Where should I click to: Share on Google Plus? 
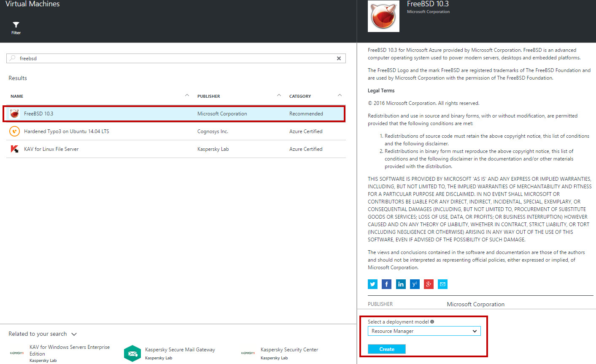[x=429, y=284]
